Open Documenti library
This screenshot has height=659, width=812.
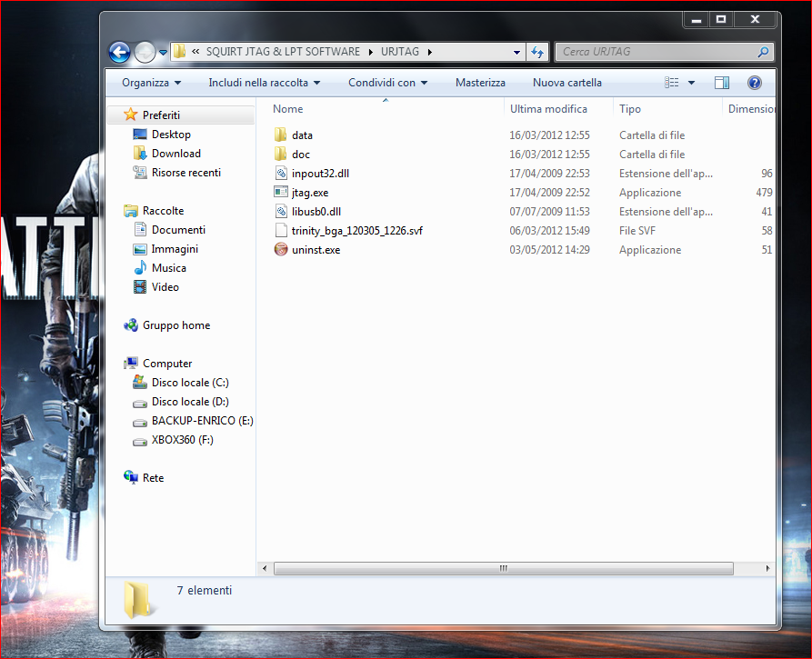(x=178, y=230)
